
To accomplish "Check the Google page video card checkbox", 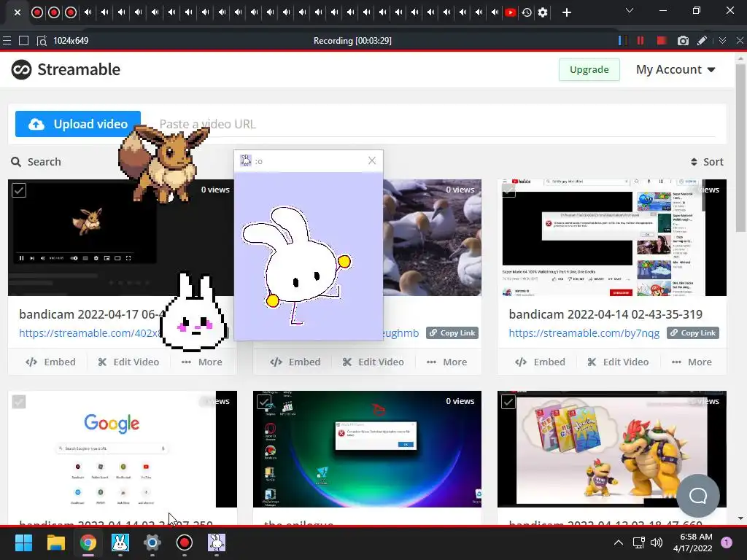I will 19,402.
